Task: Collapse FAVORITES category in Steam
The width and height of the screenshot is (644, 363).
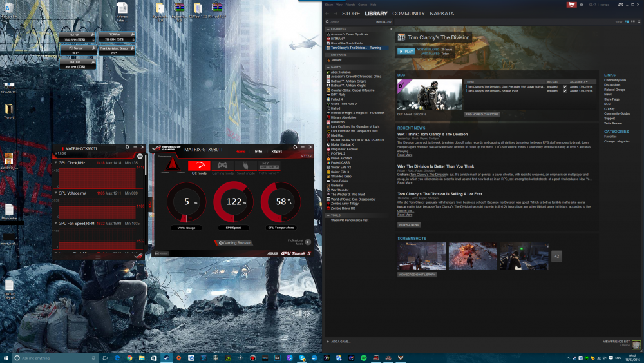Action: tap(328, 29)
